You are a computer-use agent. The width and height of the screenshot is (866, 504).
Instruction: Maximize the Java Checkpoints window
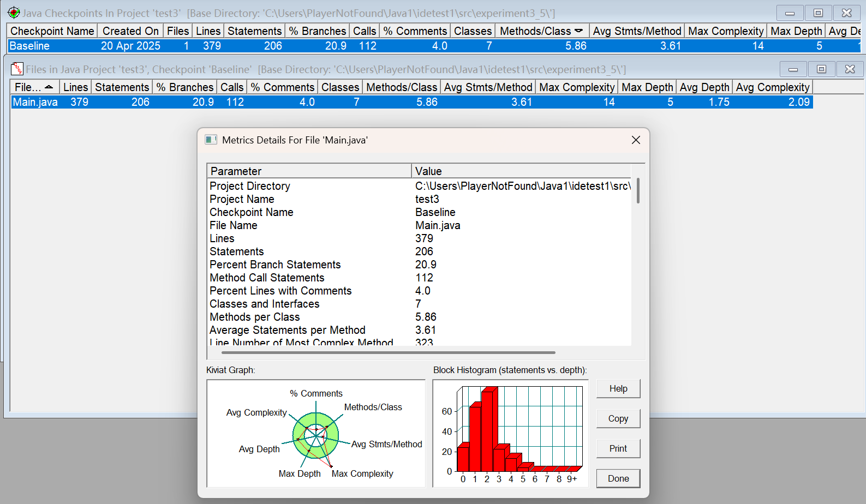click(818, 13)
